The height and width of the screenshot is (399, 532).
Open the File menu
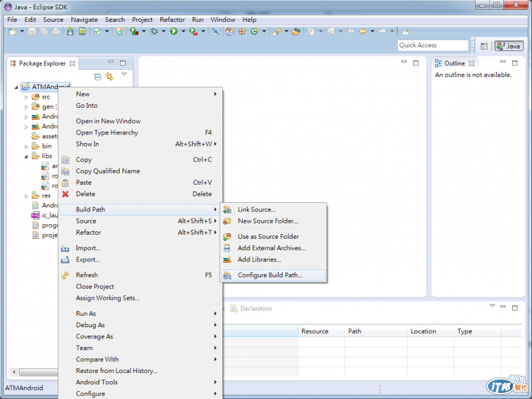(x=12, y=20)
